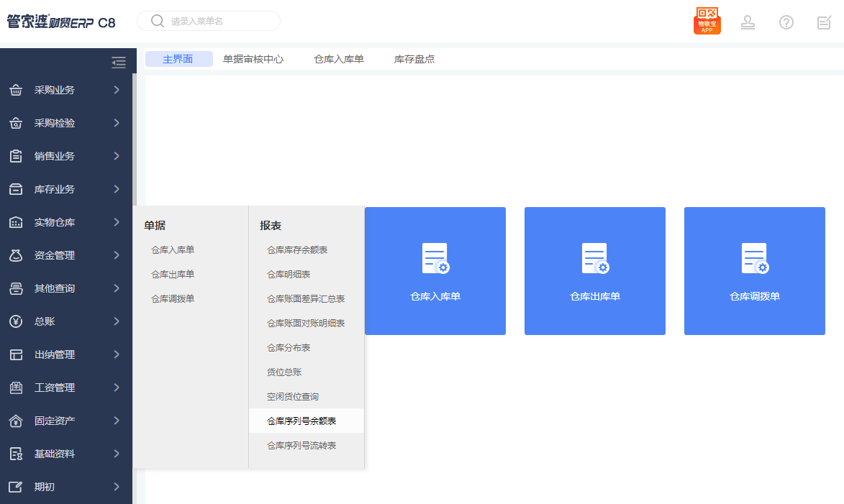Click the sidebar vertical scrollbar
This screenshot has height=504, width=844.
(x=135, y=140)
